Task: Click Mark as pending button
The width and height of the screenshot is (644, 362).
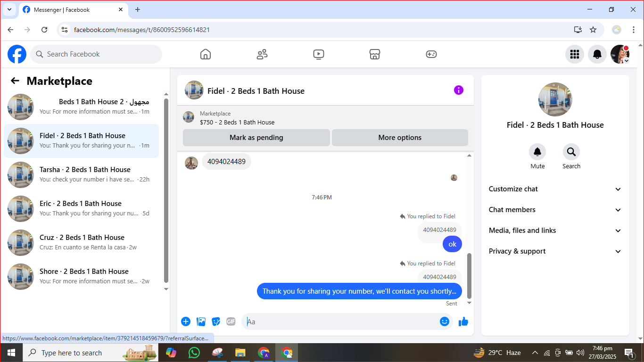Action: tap(256, 138)
